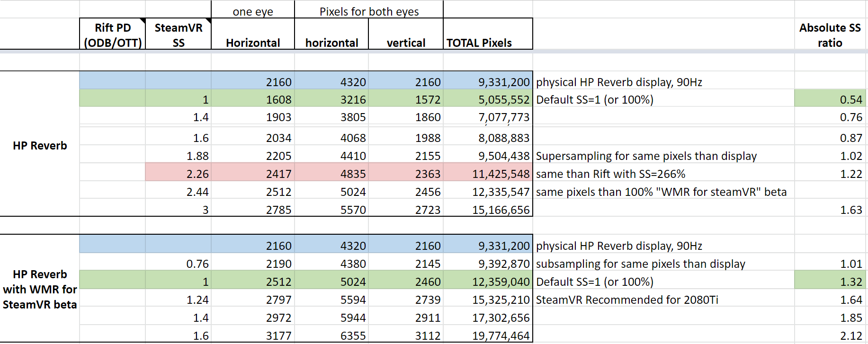Select cell with total pixels 17,302,656

[488, 316]
